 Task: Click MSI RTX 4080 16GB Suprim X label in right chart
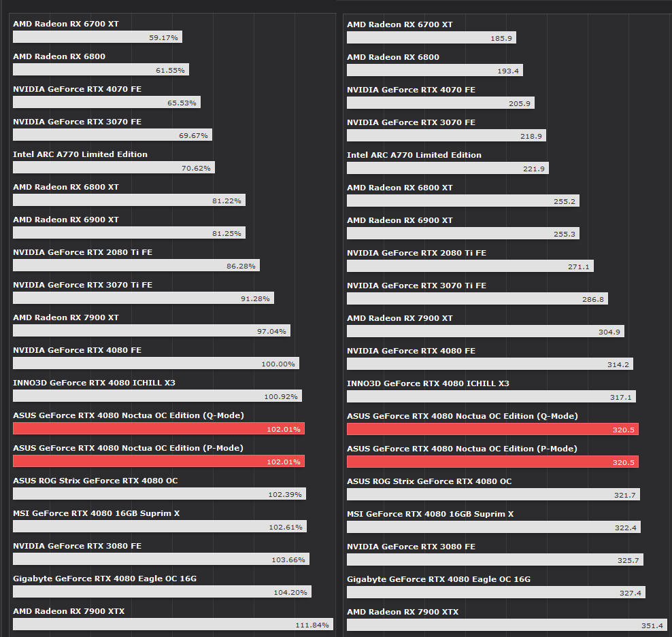tap(430, 514)
